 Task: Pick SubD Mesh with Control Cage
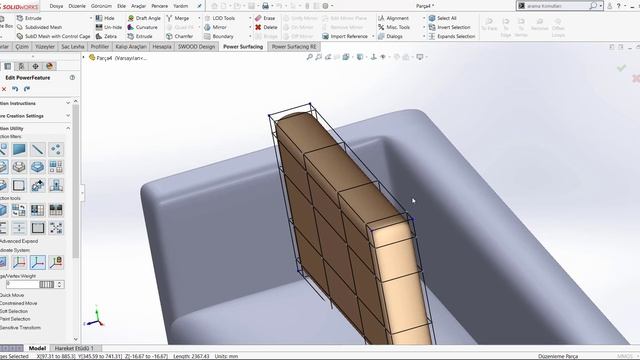[x=53, y=36]
